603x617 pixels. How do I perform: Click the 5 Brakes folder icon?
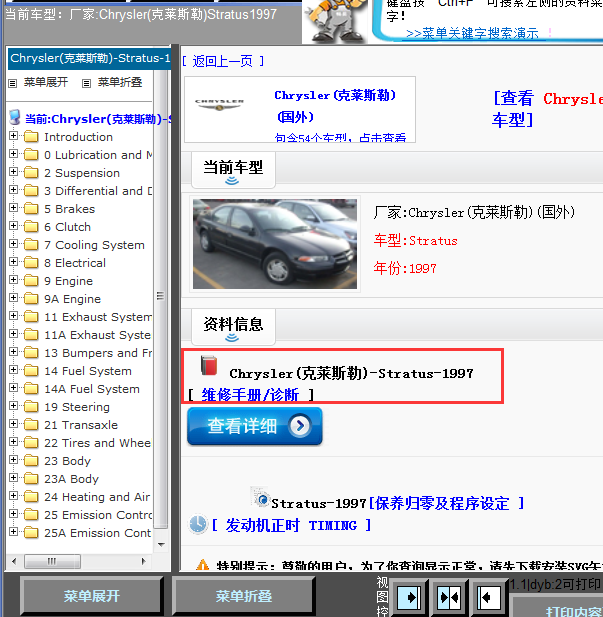pyautogui.click(x=31, y=209)
